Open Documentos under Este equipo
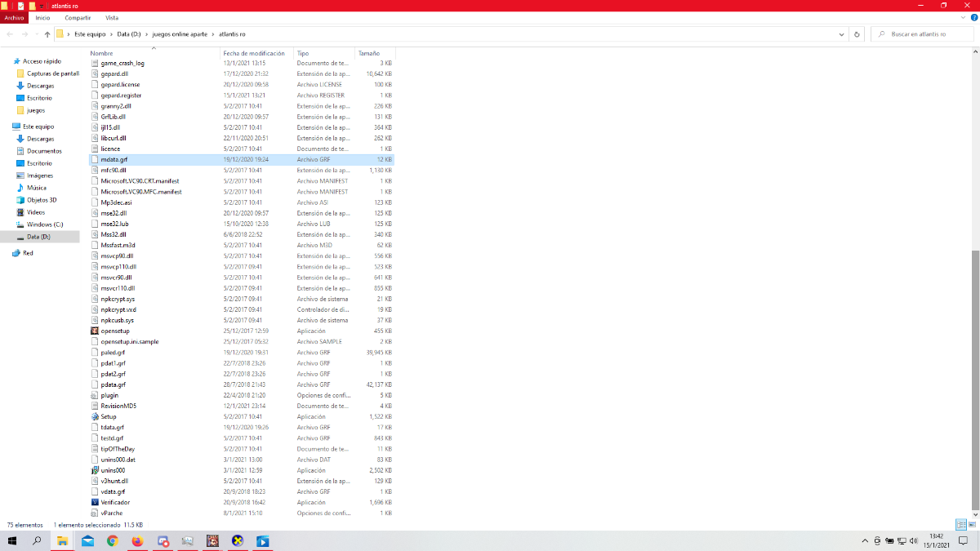 (44, 151)
